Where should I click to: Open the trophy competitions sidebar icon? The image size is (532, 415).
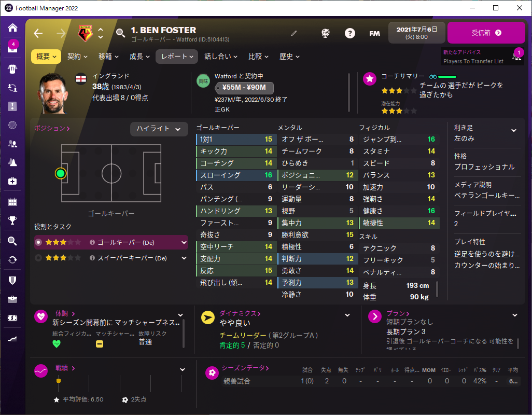(12, 220)
